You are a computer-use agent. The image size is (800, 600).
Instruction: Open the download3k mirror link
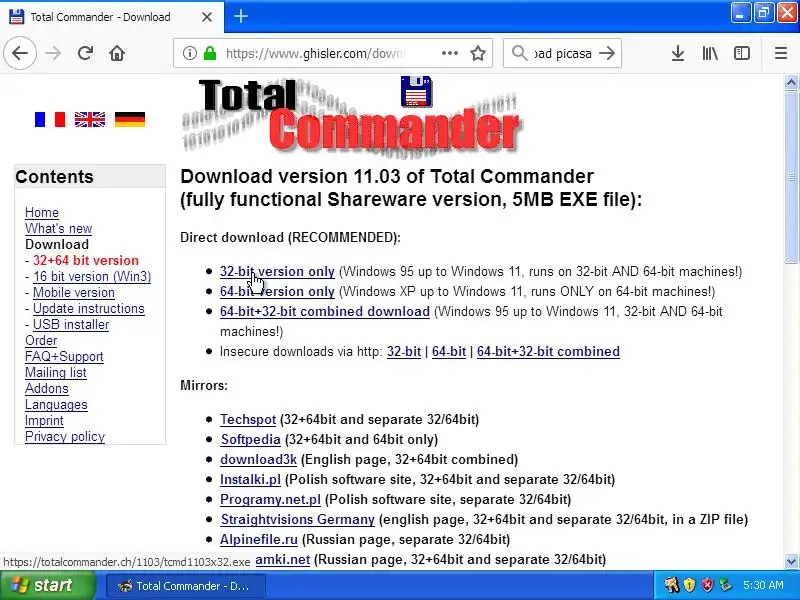click(x=258, y=459)
